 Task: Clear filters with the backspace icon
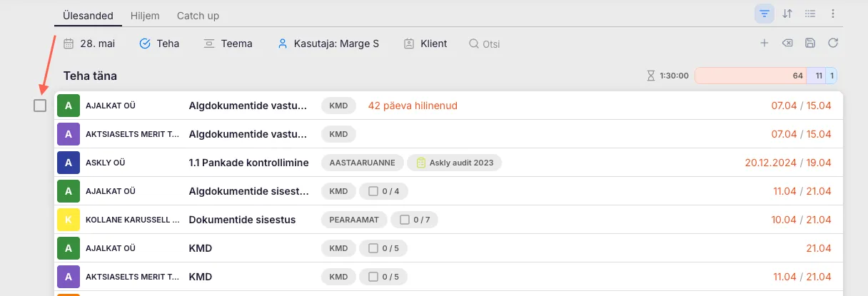tap(787, 44)
